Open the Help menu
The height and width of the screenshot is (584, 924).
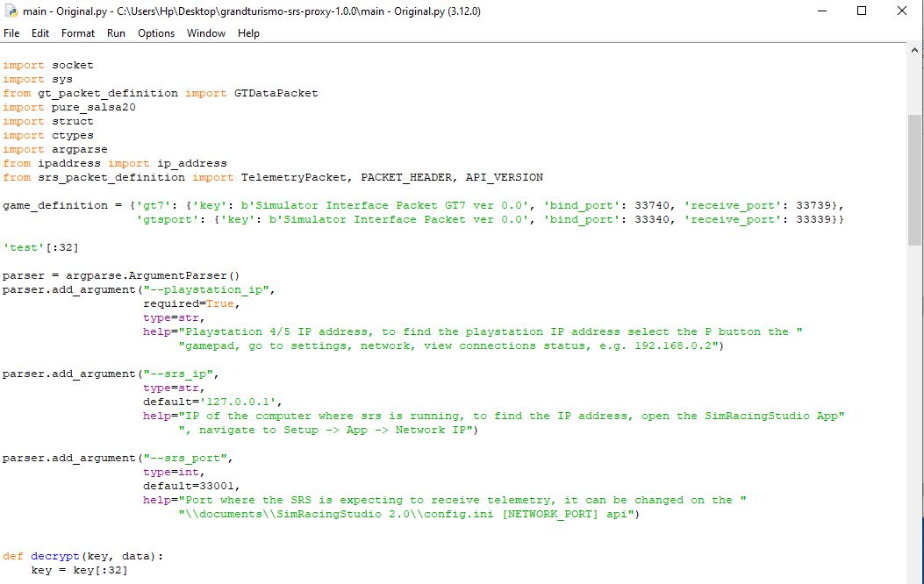pyautogui.click(x=248, y=33)
